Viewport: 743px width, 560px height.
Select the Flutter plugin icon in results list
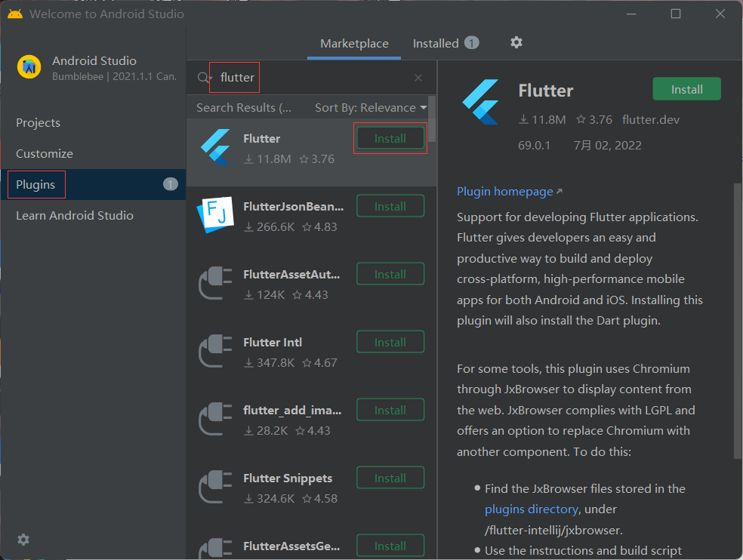216,147
